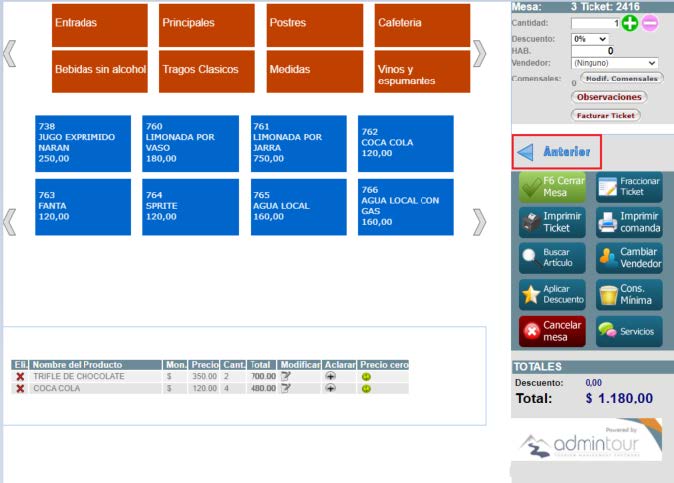Open the Bebidas sin alcohol category

coord(99,71)
